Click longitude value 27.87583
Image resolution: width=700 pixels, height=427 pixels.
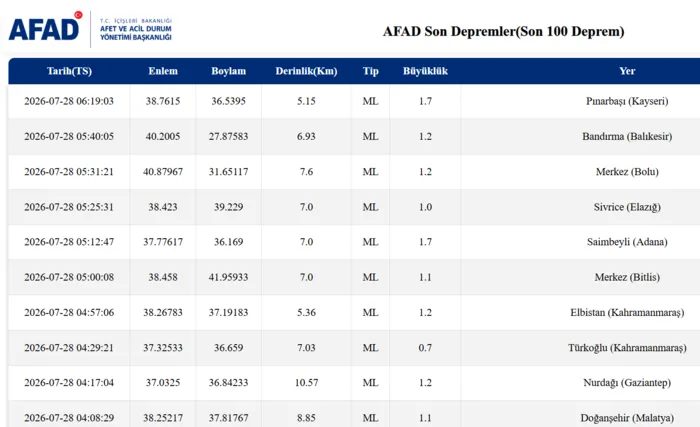tap(229, 137)
